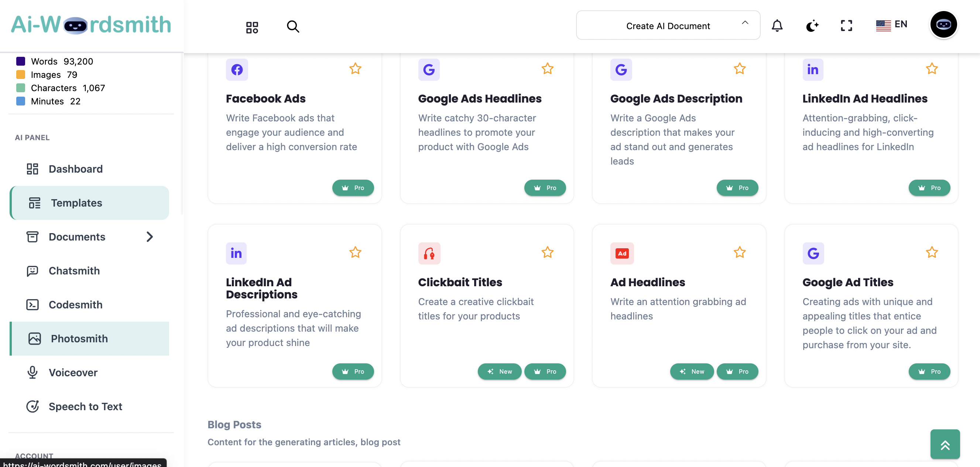Expand the Create AI Document dropdown
The width and height of the screenshot is (980, 467).
(668, 25)
